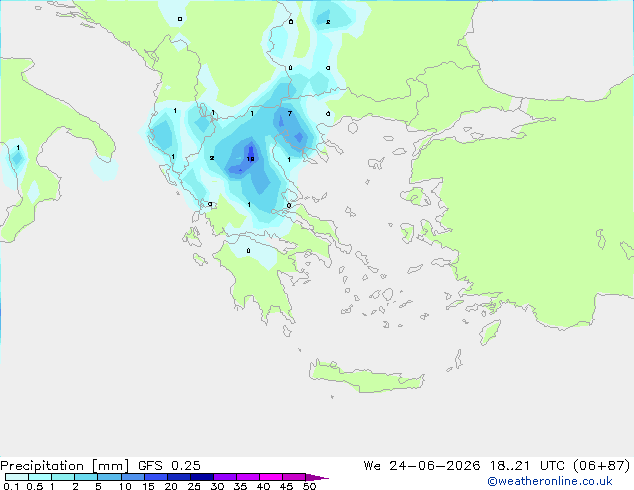Pick the 45–50 mm legend swatch
The height and width of the screenshot is (490, 634).
(294, 477)
